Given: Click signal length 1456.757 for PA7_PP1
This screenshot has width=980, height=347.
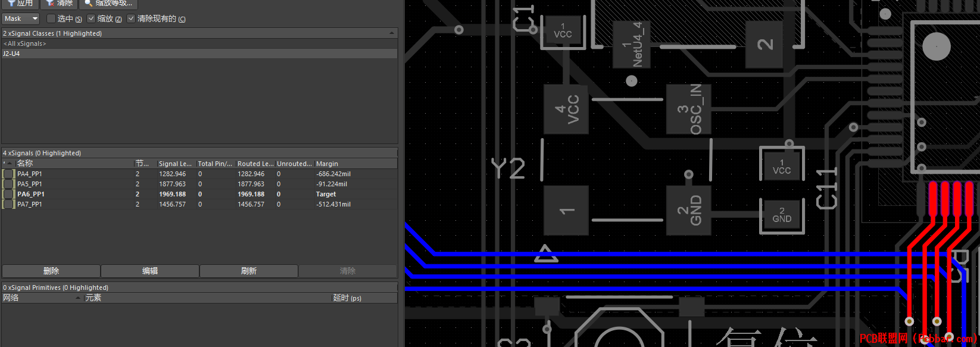Looking at the screenshot, I should pos(172,204).
